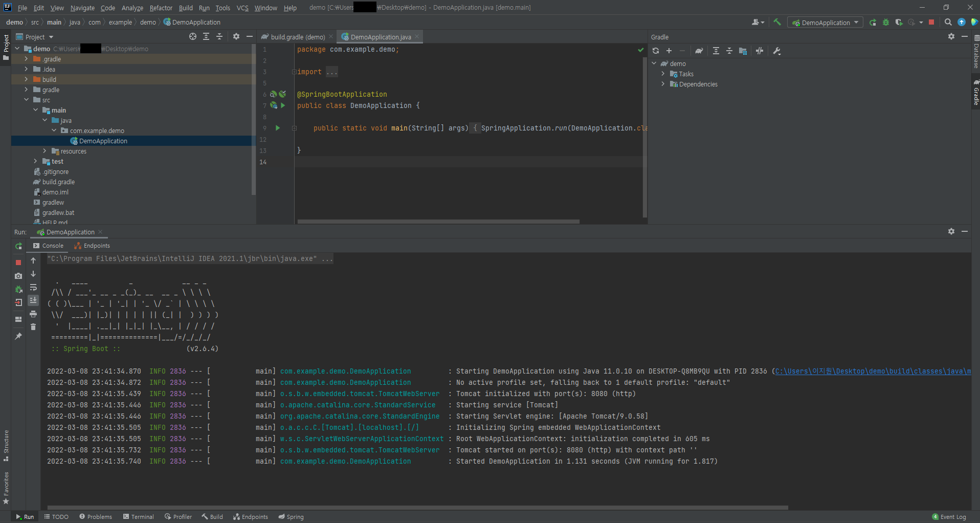Toggle the Structure side tool window
The image size is (980, 523).
[6, 445]
